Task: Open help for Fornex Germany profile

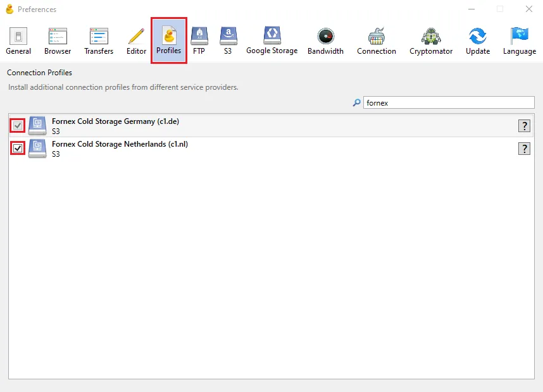Action: 524,126
